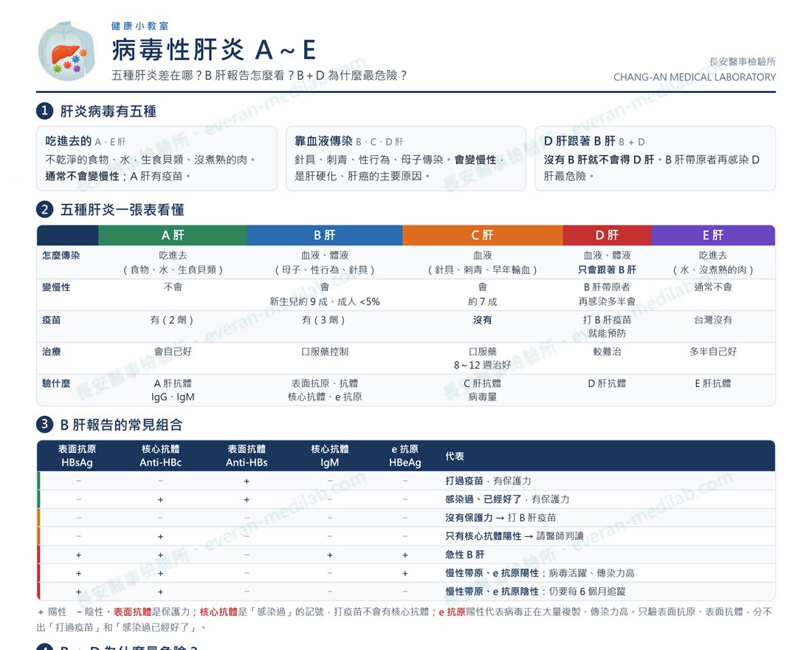Select the heading '肝炎病毒有五種'
Image resolution: width=812 pixels, height=650 pixels.
tap(109, 111)
